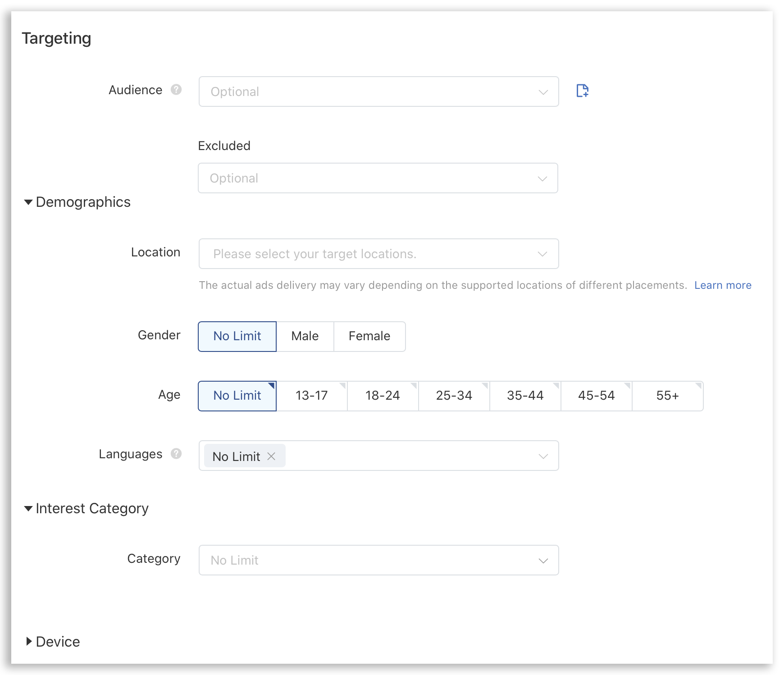Select Female gender option

click(369, 336)
